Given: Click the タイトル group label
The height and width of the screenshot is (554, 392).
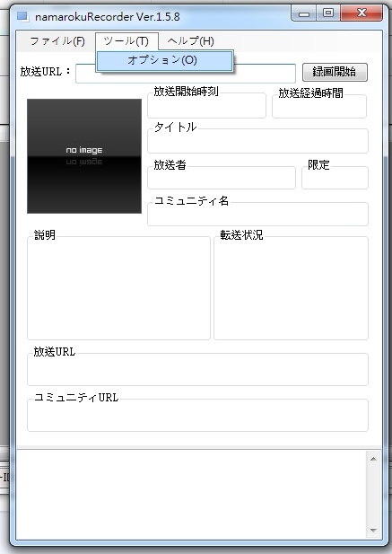Looking at the screenshot, I should tap(175, 127).
